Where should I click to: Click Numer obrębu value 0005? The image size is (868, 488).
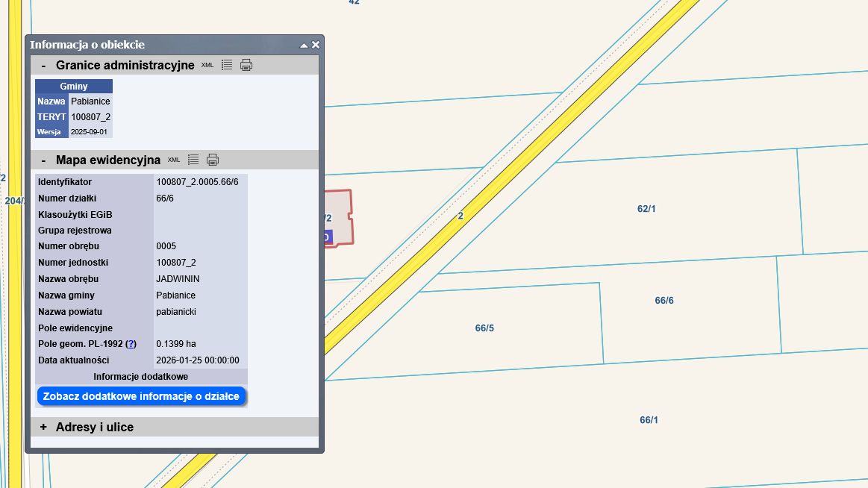166,246
